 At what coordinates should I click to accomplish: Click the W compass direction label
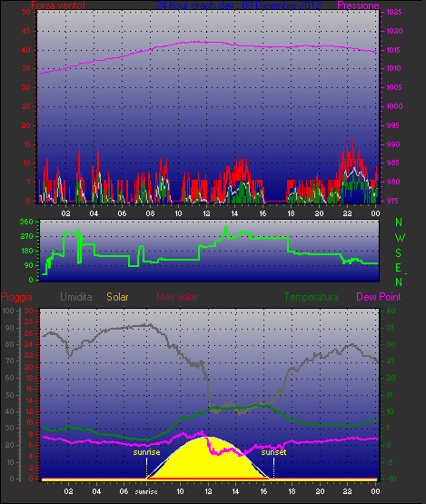[x=400, y=238]
